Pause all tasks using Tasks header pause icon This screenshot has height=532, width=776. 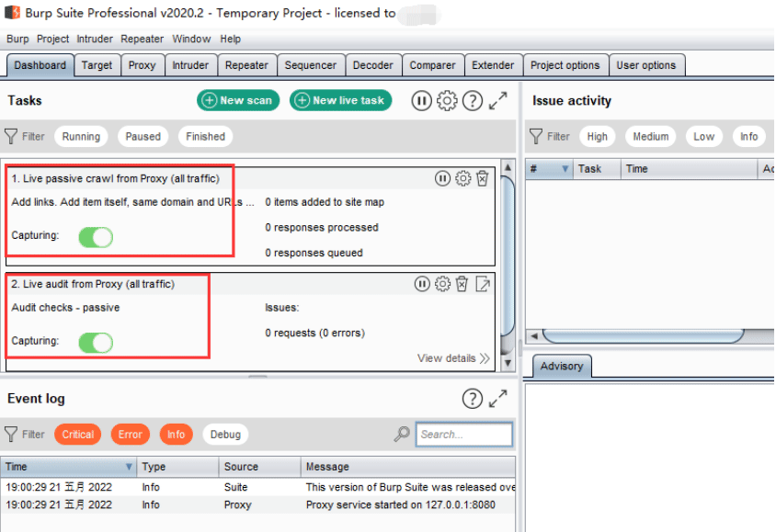(x=421, y=100)
